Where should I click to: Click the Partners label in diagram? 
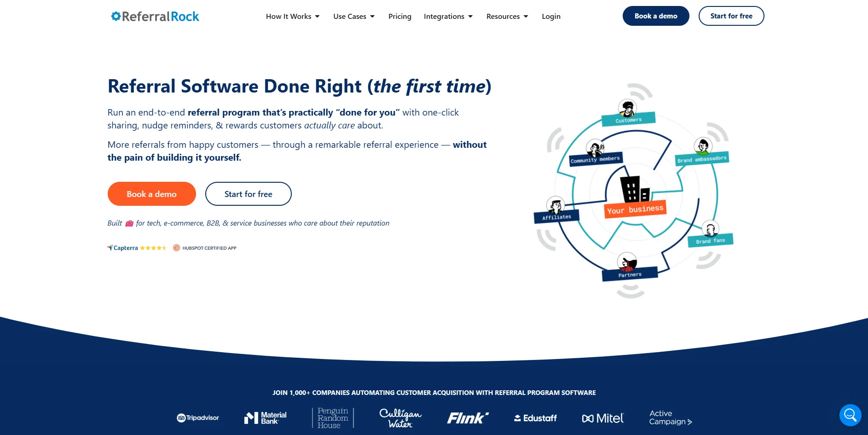[x=630, y=274]
